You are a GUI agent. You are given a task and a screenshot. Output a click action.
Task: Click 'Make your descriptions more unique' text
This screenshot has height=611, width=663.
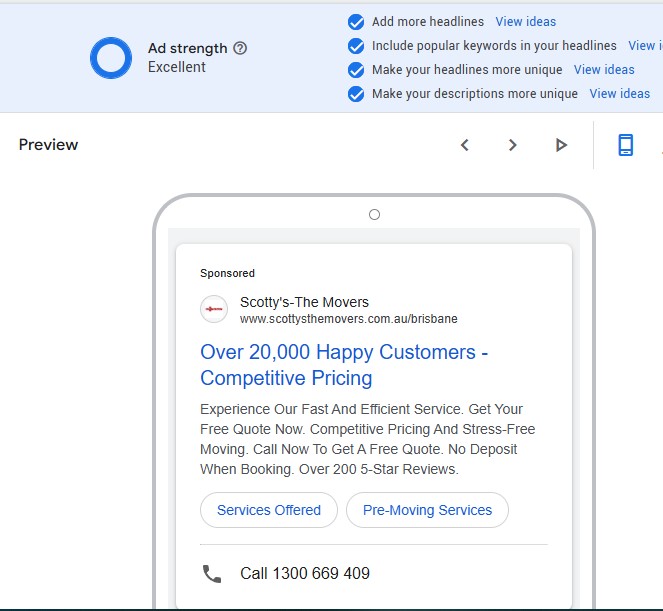pyautogui.click(x=475, y=94)
